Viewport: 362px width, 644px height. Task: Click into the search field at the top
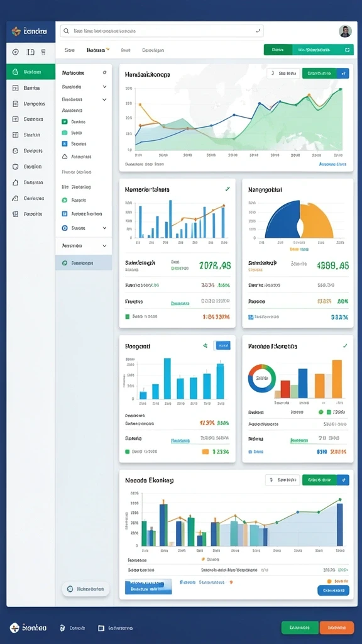tap(162, 31)
